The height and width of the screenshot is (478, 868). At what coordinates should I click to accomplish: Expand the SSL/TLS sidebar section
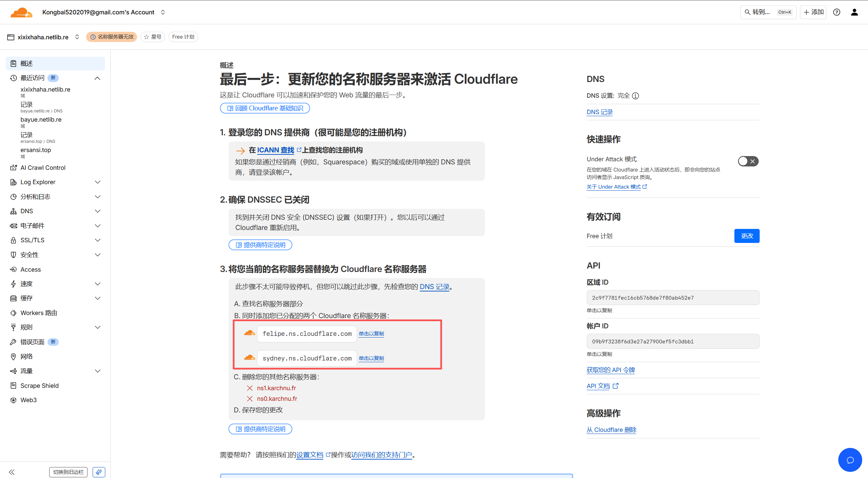pos(97,240)
